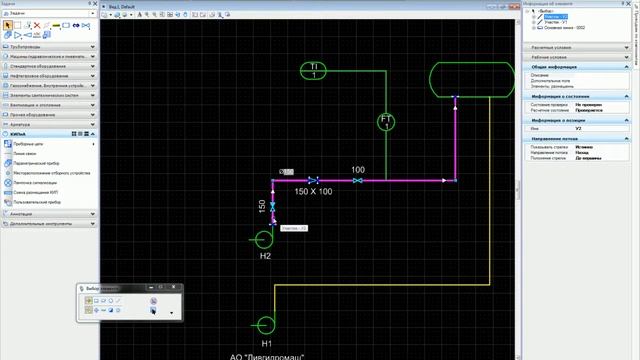Open Машины гидравлические и пневматические group
640x360 pixels.
[49, 56]
